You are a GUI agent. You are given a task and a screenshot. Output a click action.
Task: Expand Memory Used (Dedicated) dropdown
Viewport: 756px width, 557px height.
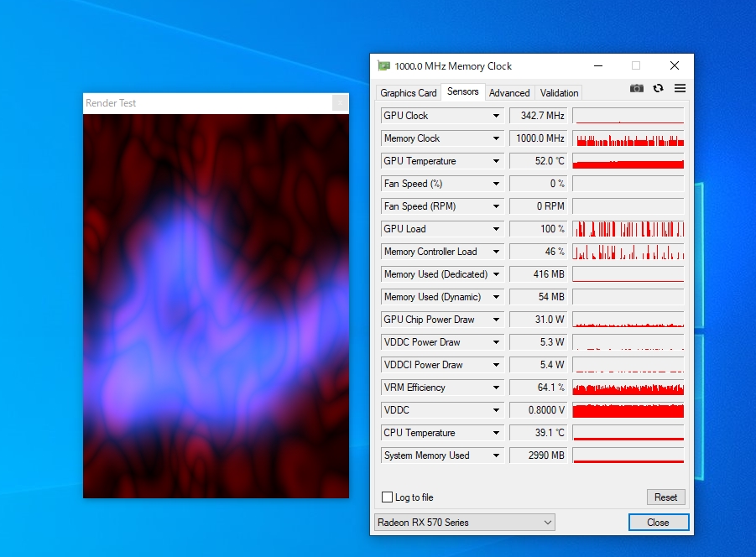point(496,274)
